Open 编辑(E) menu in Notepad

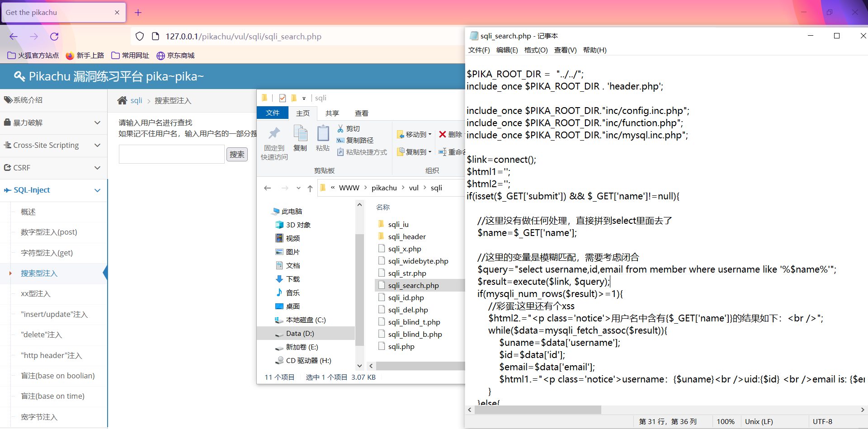pyautogui.click(x=507, y=50)
